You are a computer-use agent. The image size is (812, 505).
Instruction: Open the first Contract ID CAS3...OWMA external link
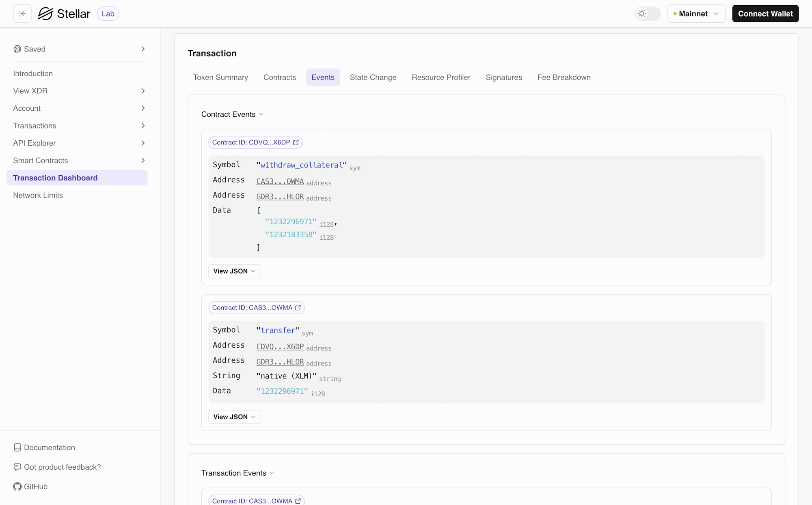click(298, 308)
